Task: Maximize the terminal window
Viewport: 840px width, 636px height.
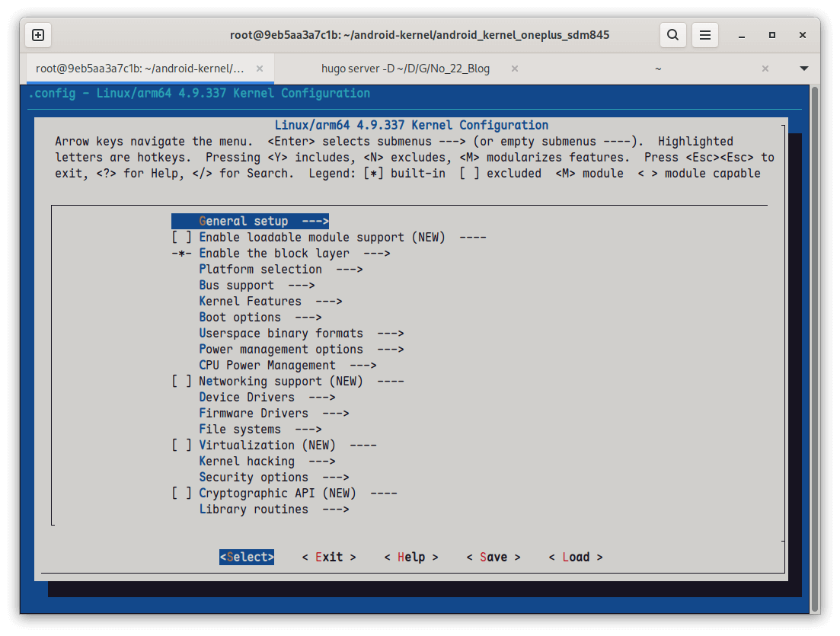Action: point(772,35)
